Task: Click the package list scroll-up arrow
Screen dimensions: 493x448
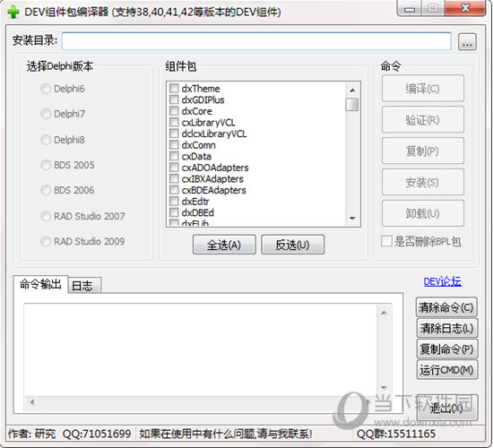Action: pos(352,90)
